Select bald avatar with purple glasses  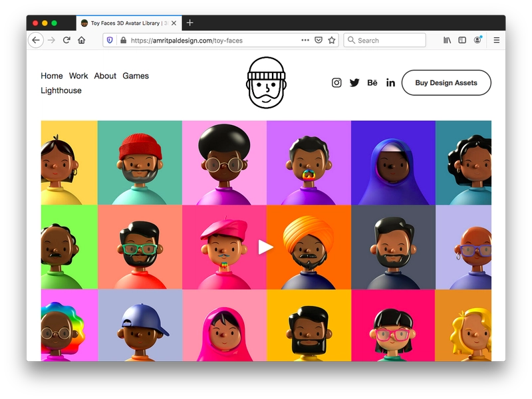coord(464,247)
